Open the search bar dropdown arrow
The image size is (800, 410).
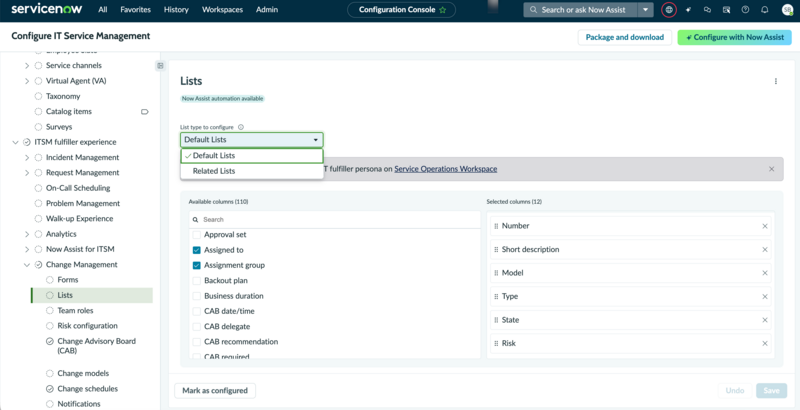pos(645,10)
